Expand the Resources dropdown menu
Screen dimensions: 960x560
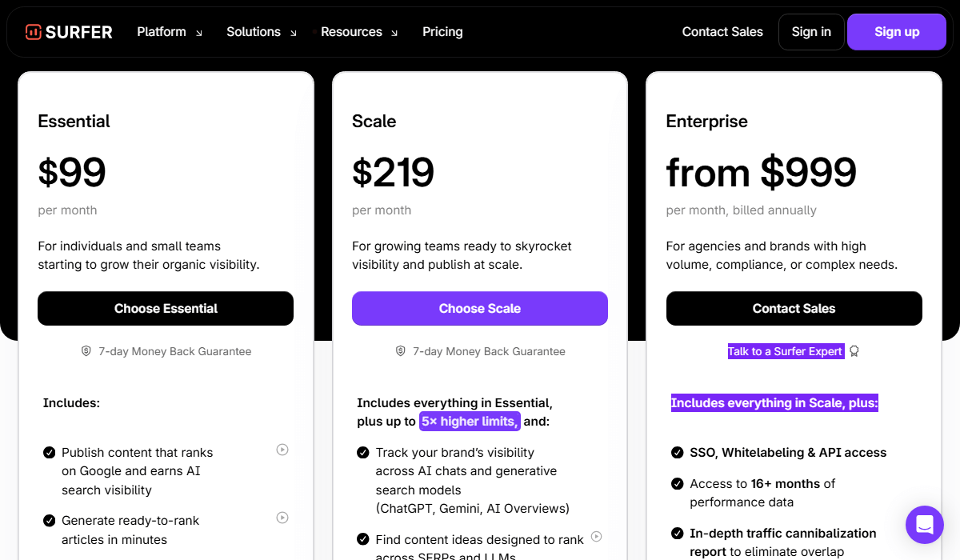click(x=358, y=32)
